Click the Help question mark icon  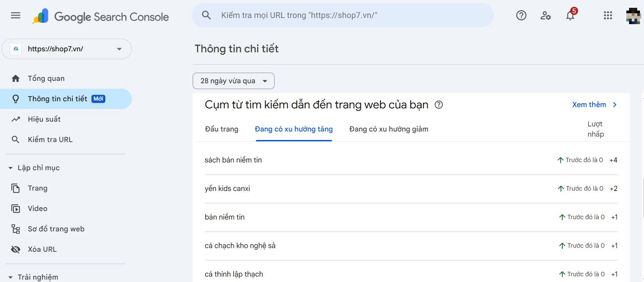[521, 16]
